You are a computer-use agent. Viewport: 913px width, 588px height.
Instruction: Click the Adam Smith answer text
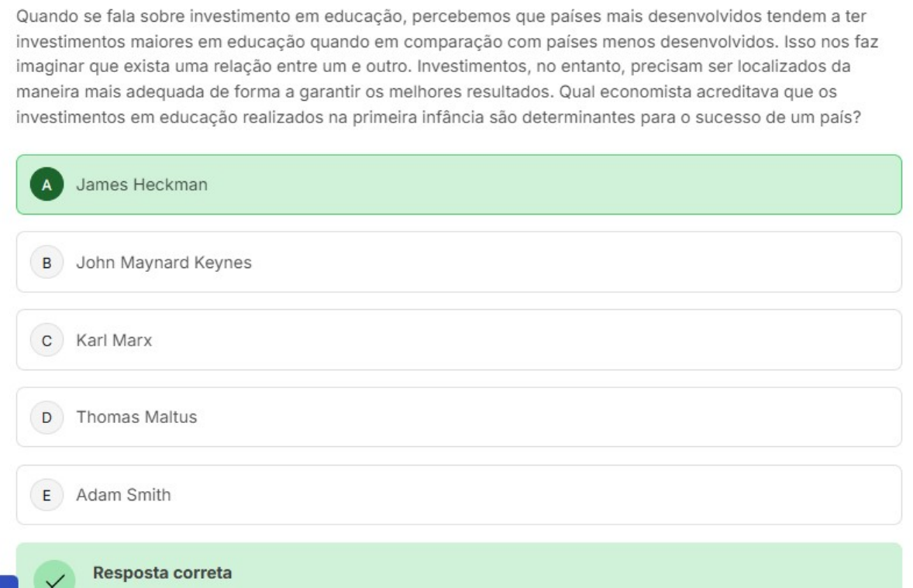tap(123, 495)
